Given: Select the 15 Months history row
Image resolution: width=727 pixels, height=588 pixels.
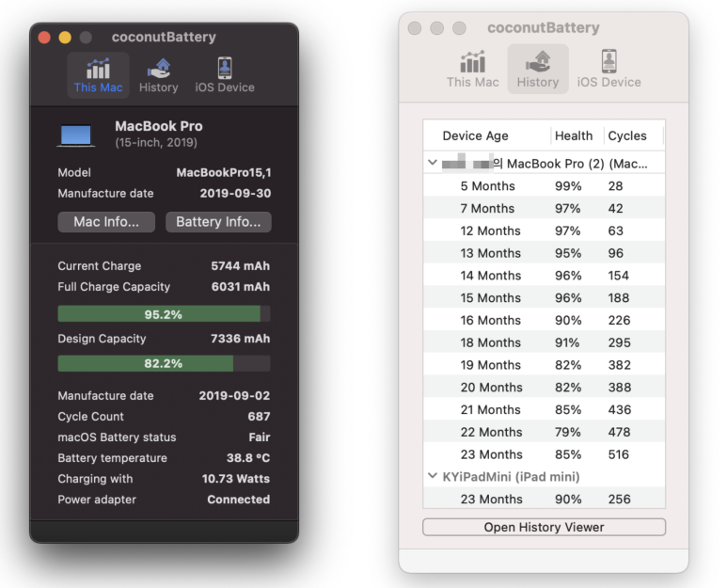Looking at the screenshot, I should (544, 297).
